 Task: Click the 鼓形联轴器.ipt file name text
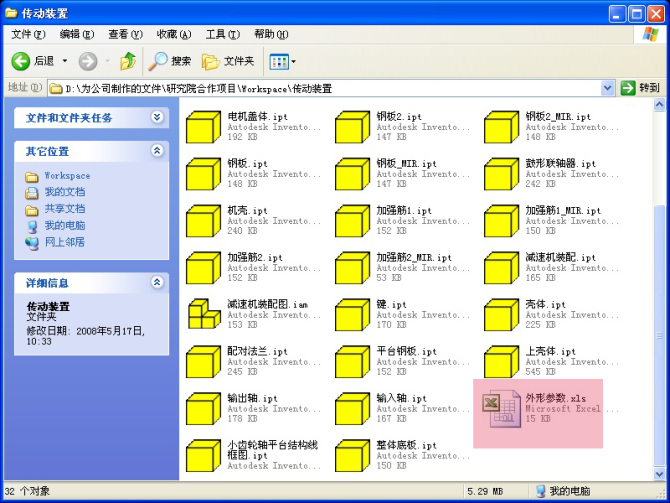click(560, 163)
